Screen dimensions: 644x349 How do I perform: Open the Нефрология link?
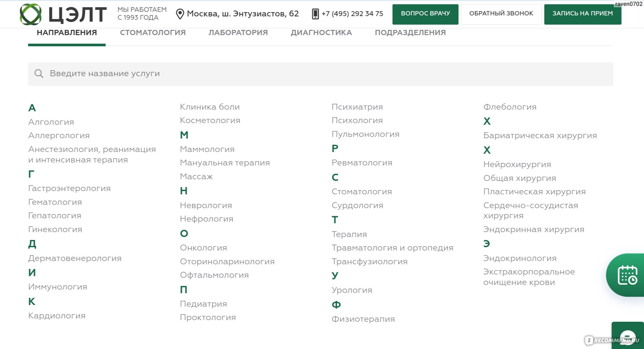click(x=207, y=219)
